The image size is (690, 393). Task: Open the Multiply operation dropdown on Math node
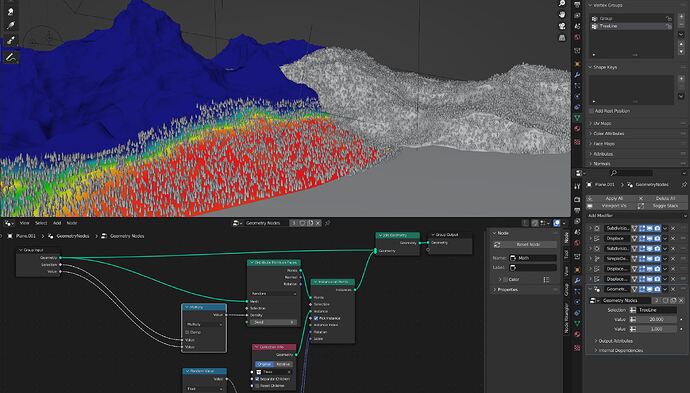(204, 324)
